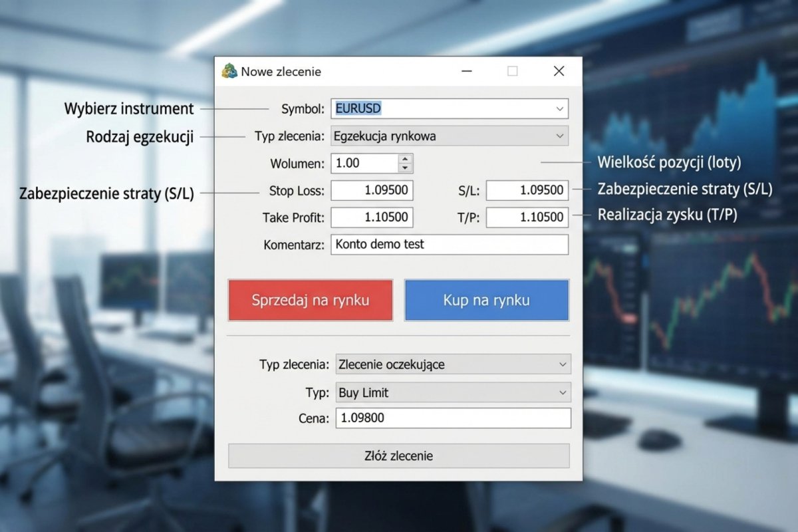798x532 pixels.
Task: Select the Stop Loss value field
Action: pos(371,190)
